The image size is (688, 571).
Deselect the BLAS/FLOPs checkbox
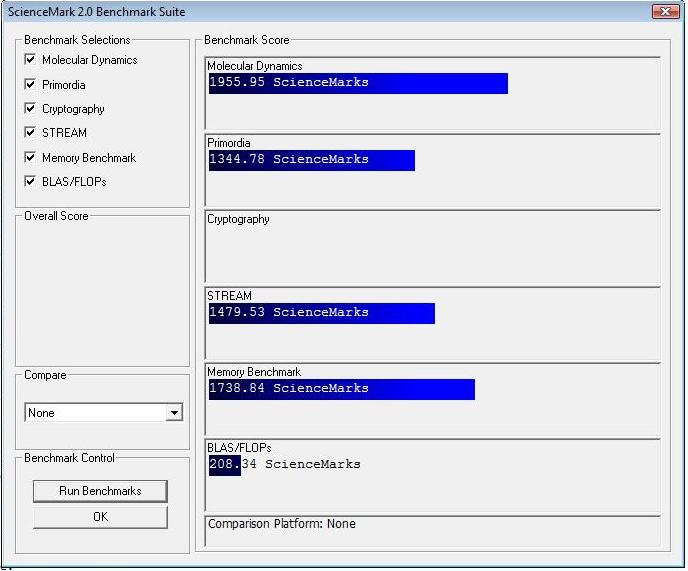point(30,182)
